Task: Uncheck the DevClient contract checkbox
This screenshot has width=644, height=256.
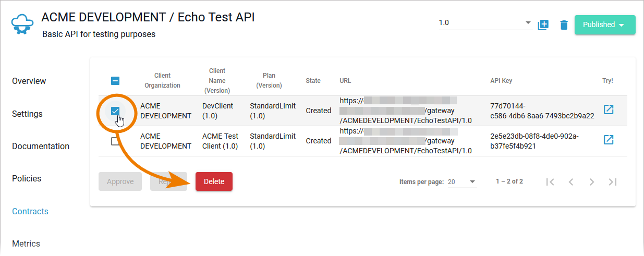Action: [115, 111]
